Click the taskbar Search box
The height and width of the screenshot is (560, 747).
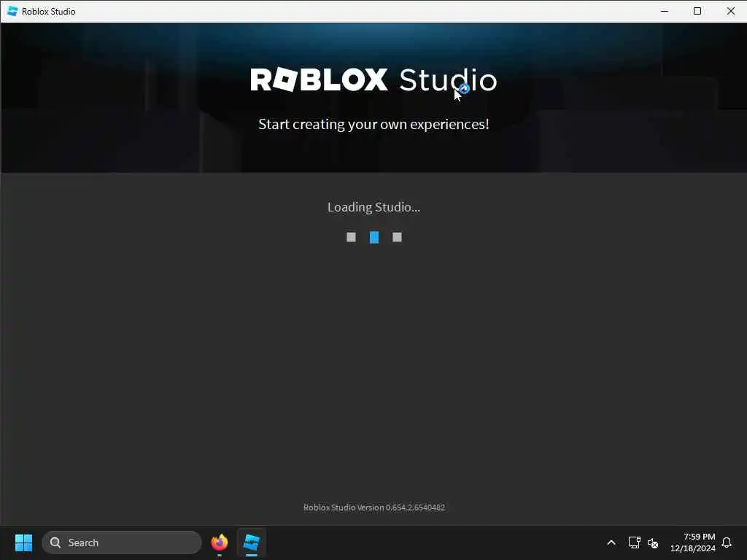(122, 542)
